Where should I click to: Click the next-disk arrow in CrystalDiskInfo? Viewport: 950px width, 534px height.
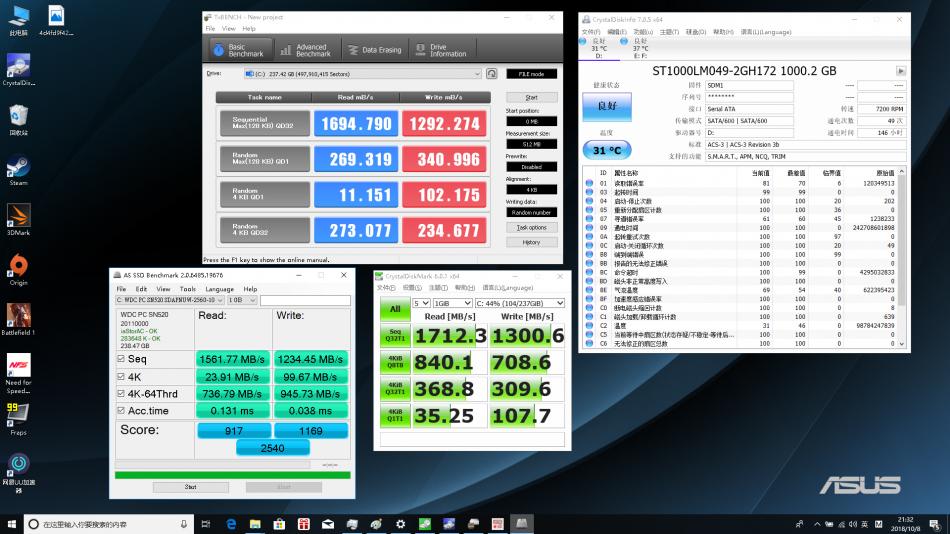pos(900,71)
